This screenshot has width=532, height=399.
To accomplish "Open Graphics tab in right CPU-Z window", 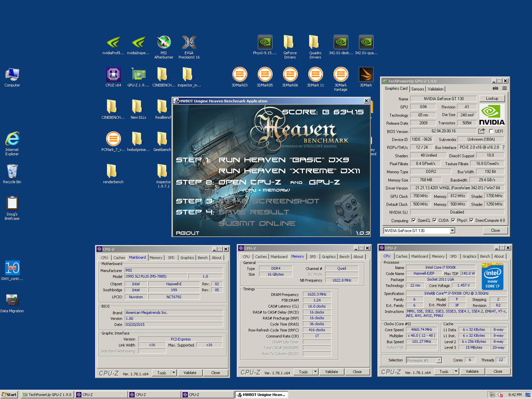I will coord(469,256).
